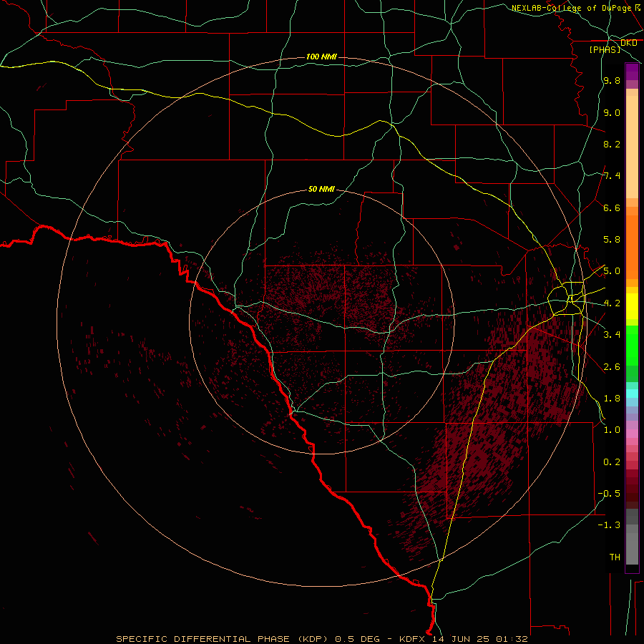Click the 3.4 value on the color scale
The image size is (644, 644).
612,335
